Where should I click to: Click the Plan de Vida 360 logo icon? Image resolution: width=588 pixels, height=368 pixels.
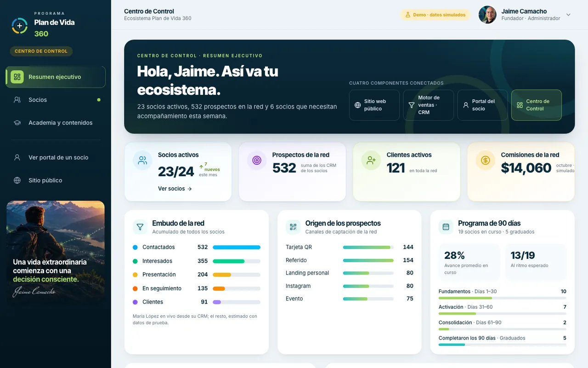[20, 26]
